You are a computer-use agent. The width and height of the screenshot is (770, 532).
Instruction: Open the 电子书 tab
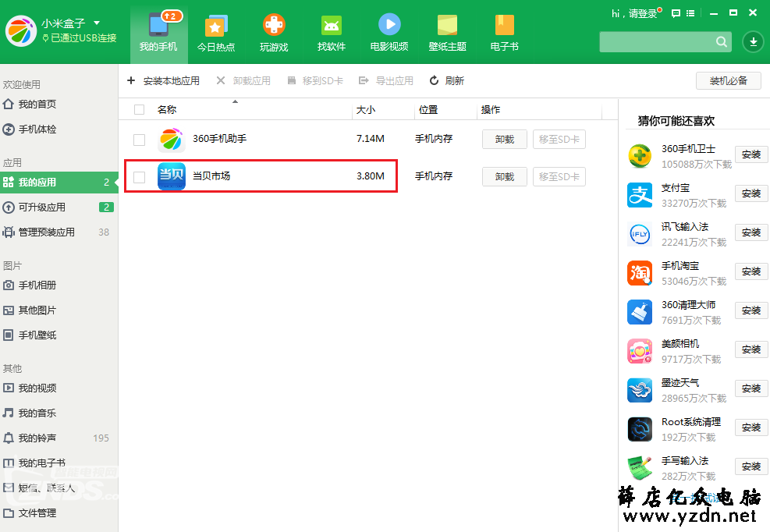tap(504, 33)
